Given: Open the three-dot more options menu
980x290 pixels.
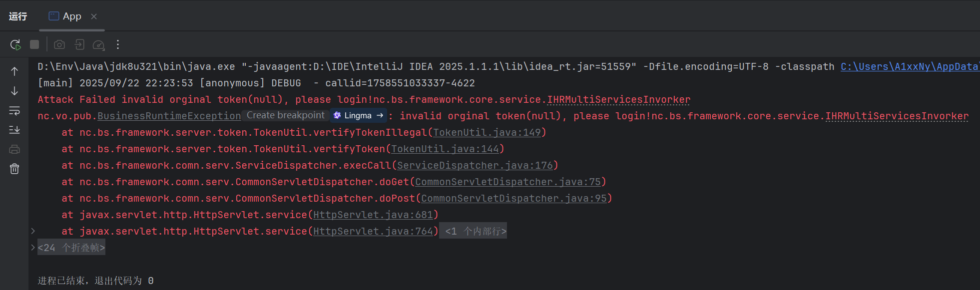Looking at the screenshot, I should point(118,45).
